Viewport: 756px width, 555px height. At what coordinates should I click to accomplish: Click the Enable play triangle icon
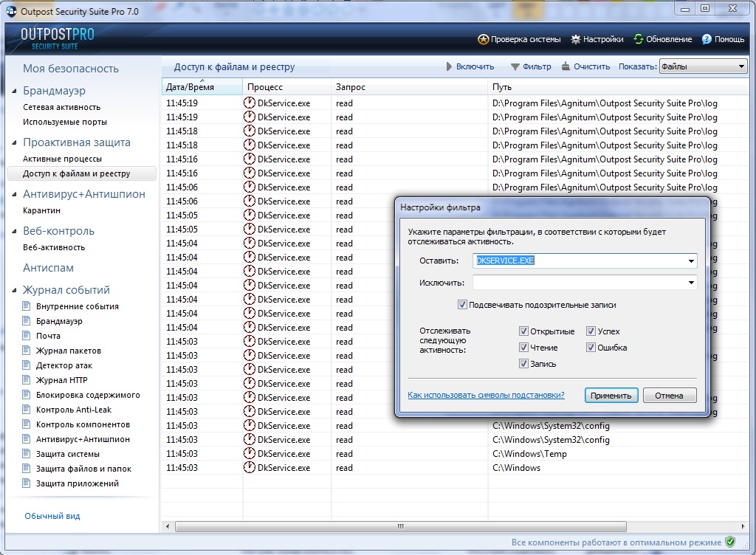click(x=449, y=66)
